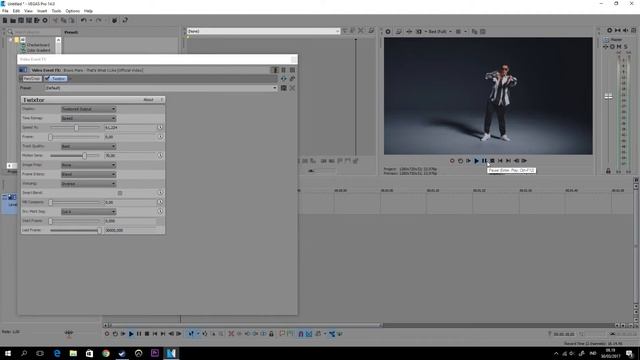Click the Speed % value field
Screen dimensions: 640x360
point(130,128)
